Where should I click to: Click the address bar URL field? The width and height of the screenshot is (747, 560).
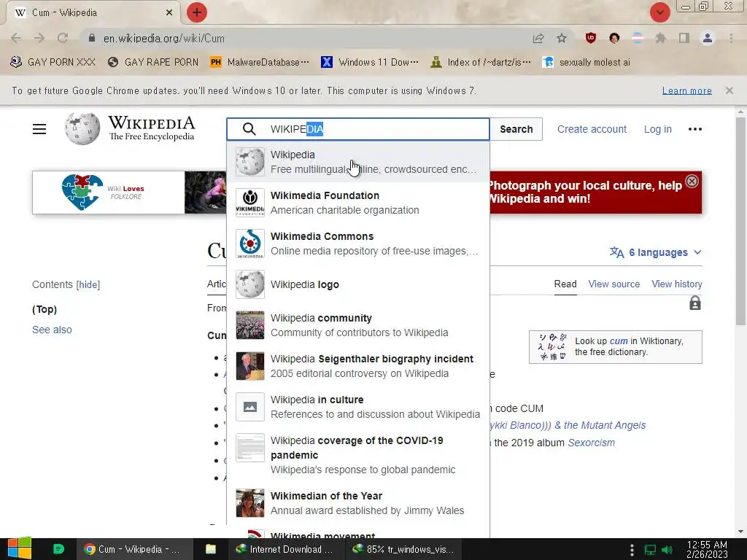coord(305,38)
